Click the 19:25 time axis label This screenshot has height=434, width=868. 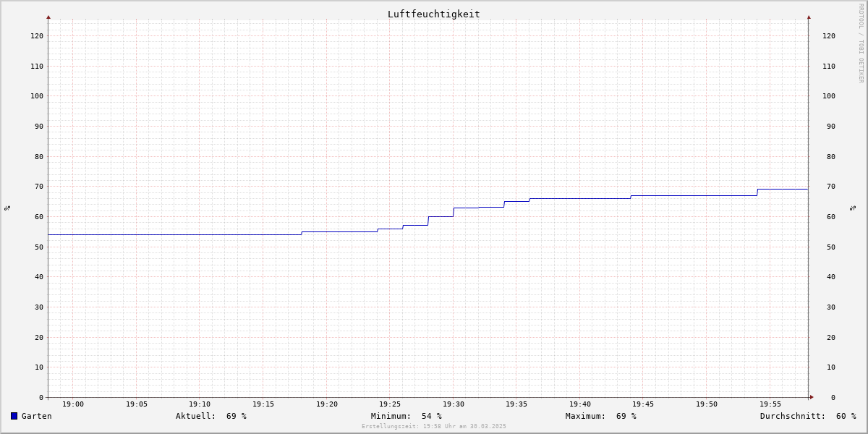tap(390, 404)
